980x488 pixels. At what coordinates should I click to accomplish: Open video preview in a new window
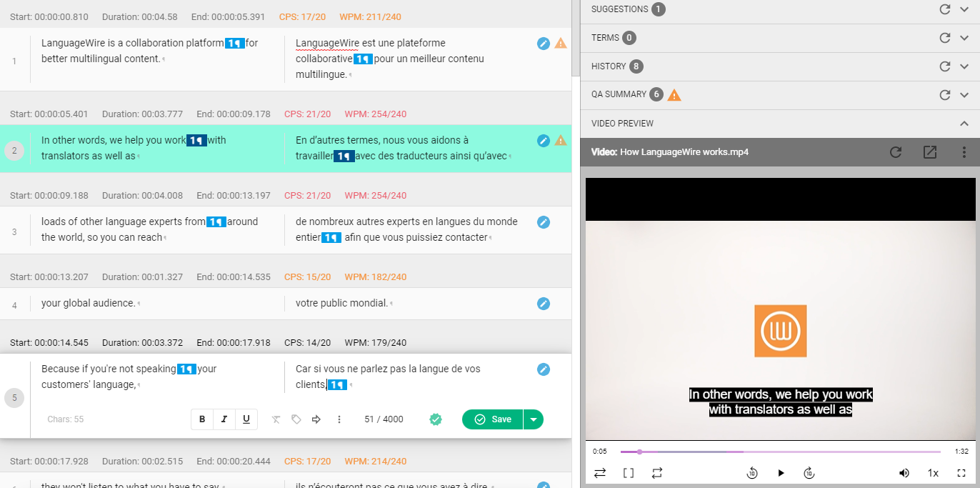click(x=929, y=152)
